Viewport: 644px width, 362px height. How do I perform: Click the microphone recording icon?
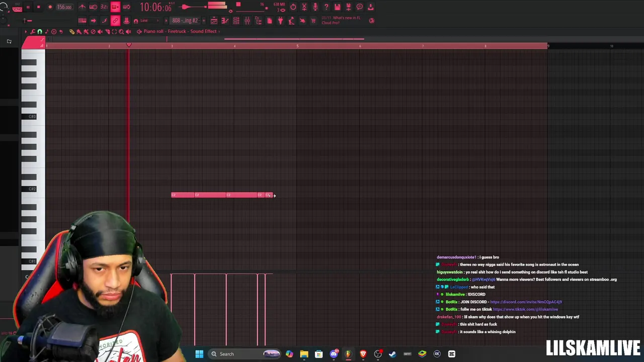(x=315, y=7)
